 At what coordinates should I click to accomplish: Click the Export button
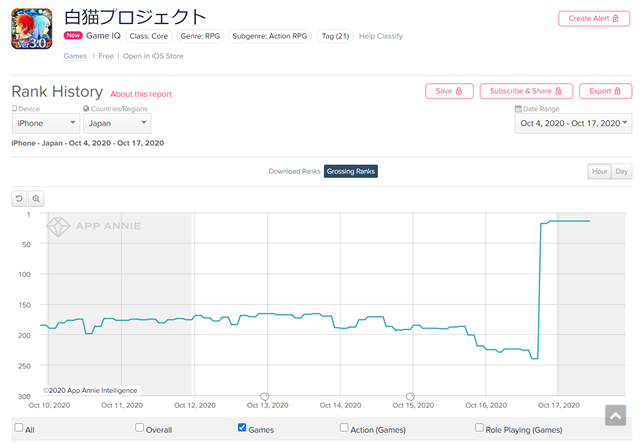tap(605, 91)
